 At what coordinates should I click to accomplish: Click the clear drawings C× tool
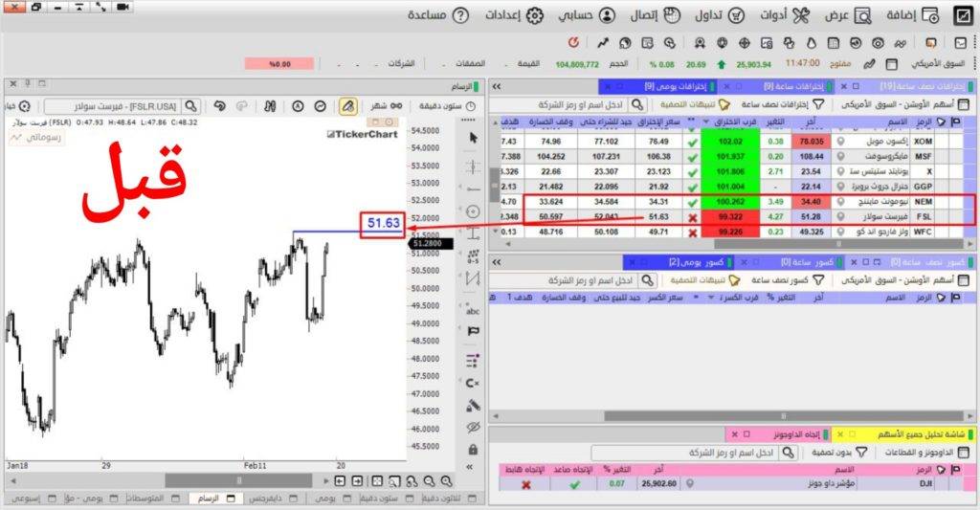tap(473, 383)
